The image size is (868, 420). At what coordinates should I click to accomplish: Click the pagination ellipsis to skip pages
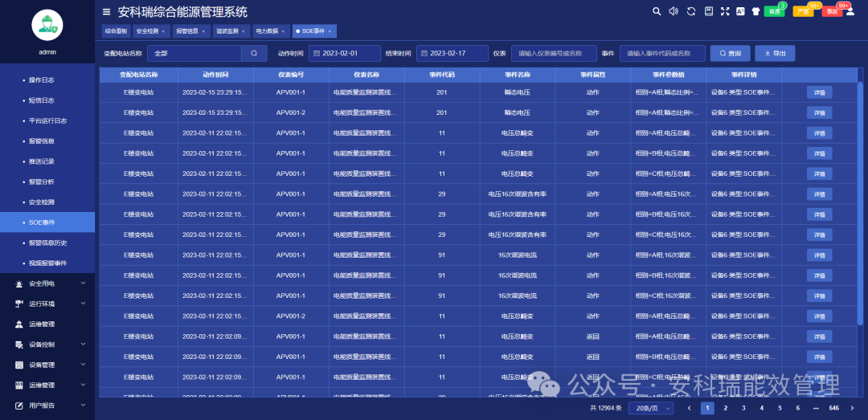tap(816, 409)
